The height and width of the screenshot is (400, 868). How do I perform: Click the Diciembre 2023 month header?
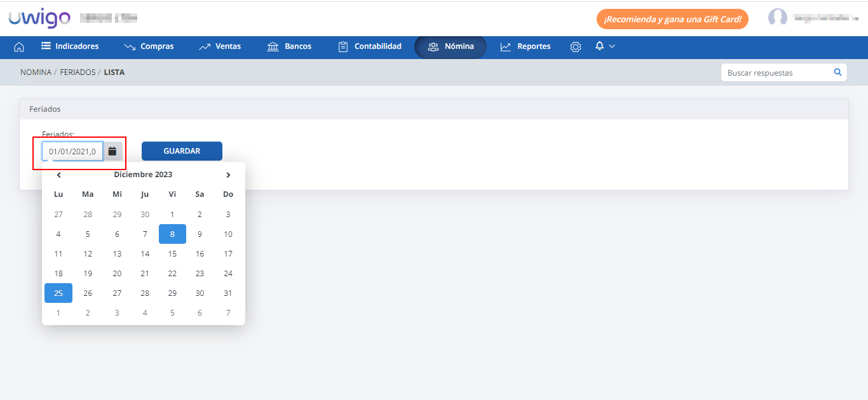(143, 175)
